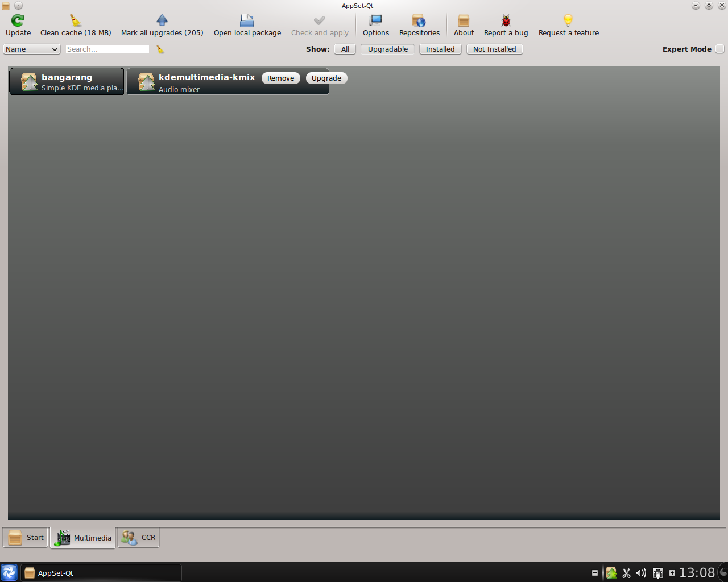This screenshot has height=582, width=728.
Task: Click the Update toolbar icon
Action: pos(18,20)
